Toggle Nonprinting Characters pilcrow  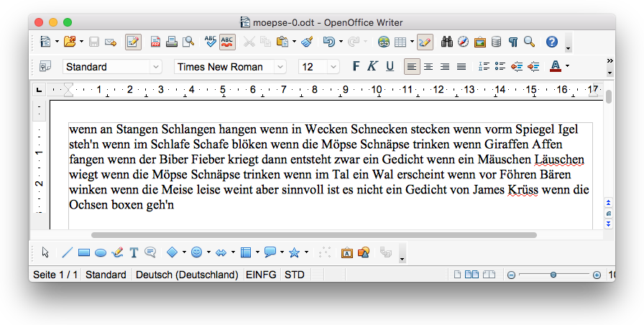point(512,42)
